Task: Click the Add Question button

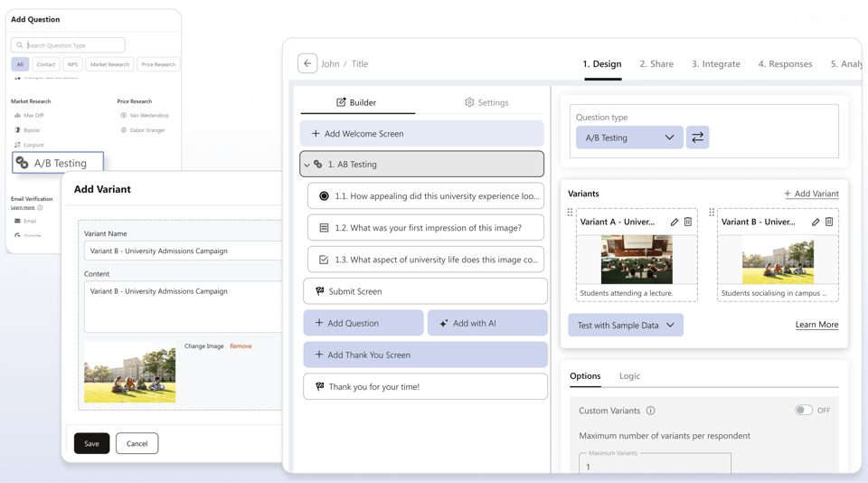Action: tap(363, 323)
